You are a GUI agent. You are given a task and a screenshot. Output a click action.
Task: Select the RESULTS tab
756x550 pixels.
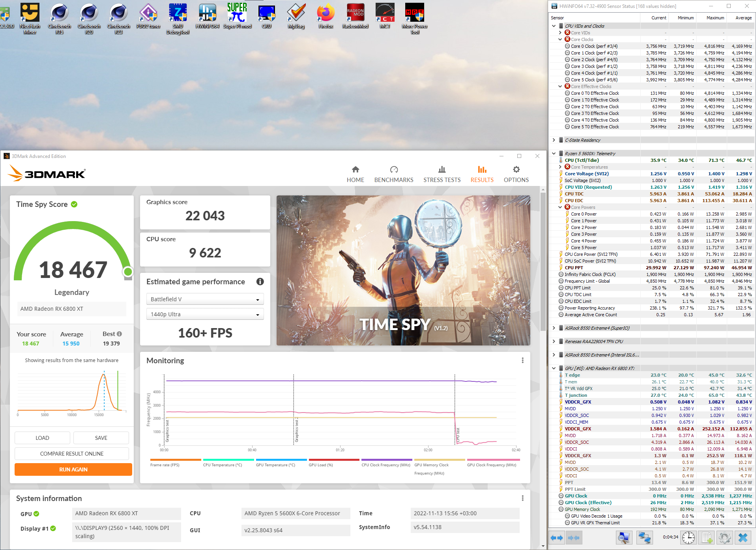point(482,174)
